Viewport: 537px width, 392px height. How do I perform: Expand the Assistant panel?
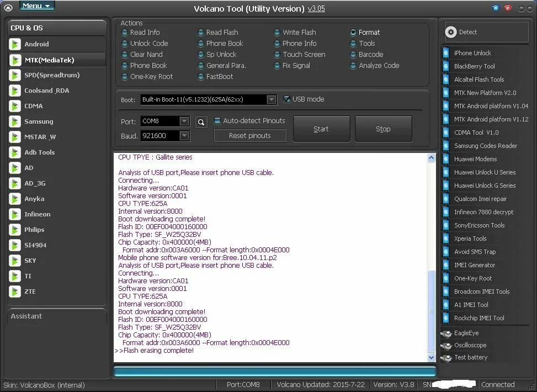(x=57, y=316)
